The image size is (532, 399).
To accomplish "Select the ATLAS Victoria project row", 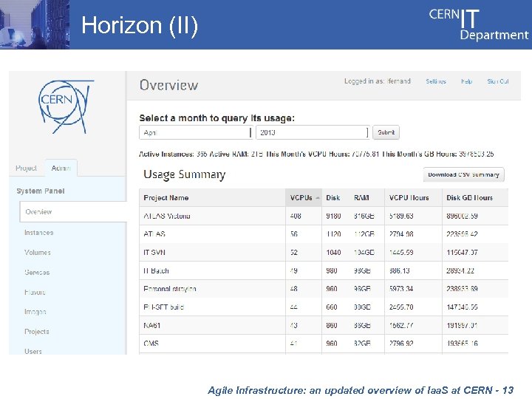I will pos(324,216).
